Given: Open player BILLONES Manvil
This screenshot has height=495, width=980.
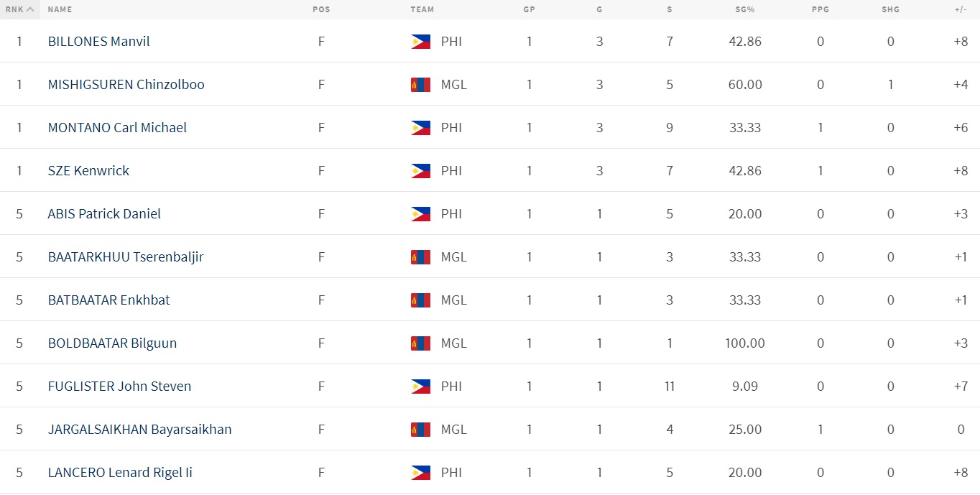Looking at the screenshot, I should coord(98,42).
